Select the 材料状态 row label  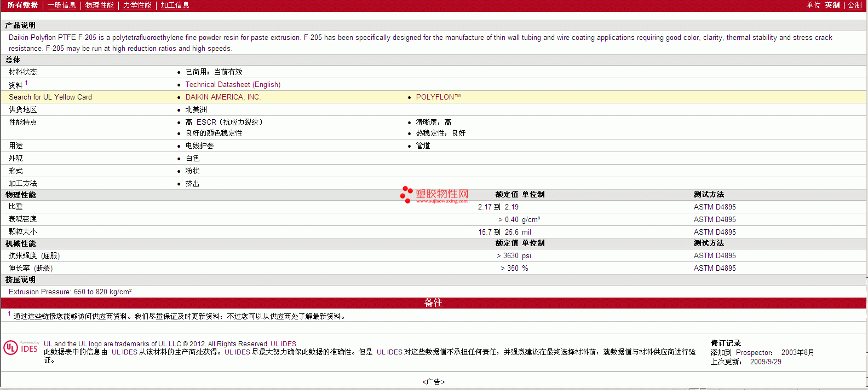[x=23, y=72]
